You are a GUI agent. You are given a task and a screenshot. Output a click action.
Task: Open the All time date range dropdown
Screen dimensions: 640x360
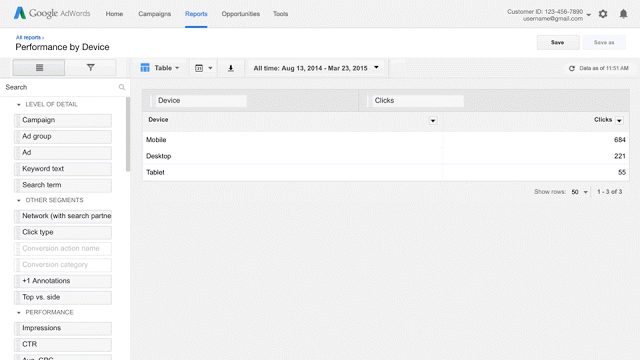point(316,68)
